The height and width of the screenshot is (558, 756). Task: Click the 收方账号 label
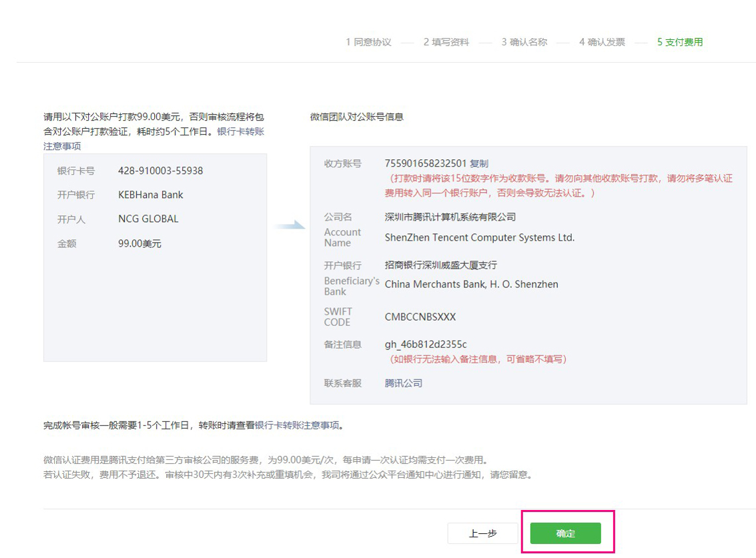(342, 163)
